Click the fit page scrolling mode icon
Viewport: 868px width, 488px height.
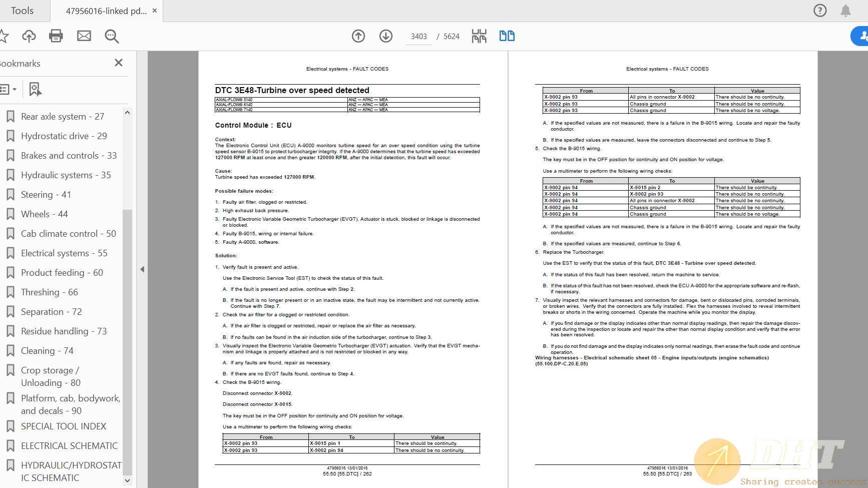tap(479, 36)
